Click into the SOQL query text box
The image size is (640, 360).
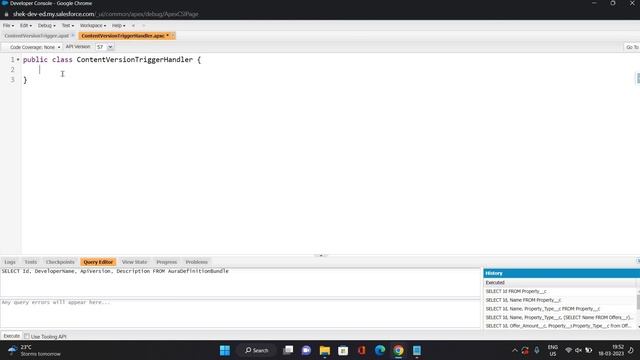pos(240,282)
